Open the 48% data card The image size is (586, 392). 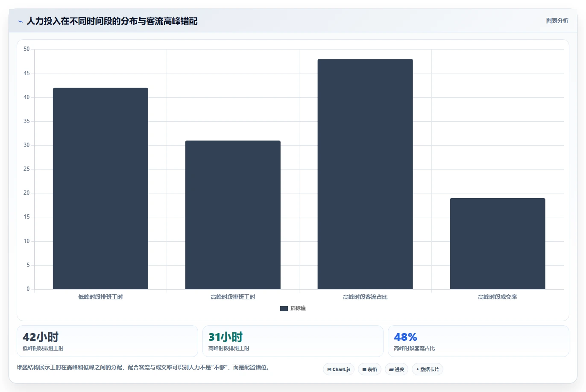(x=478, y=341)
